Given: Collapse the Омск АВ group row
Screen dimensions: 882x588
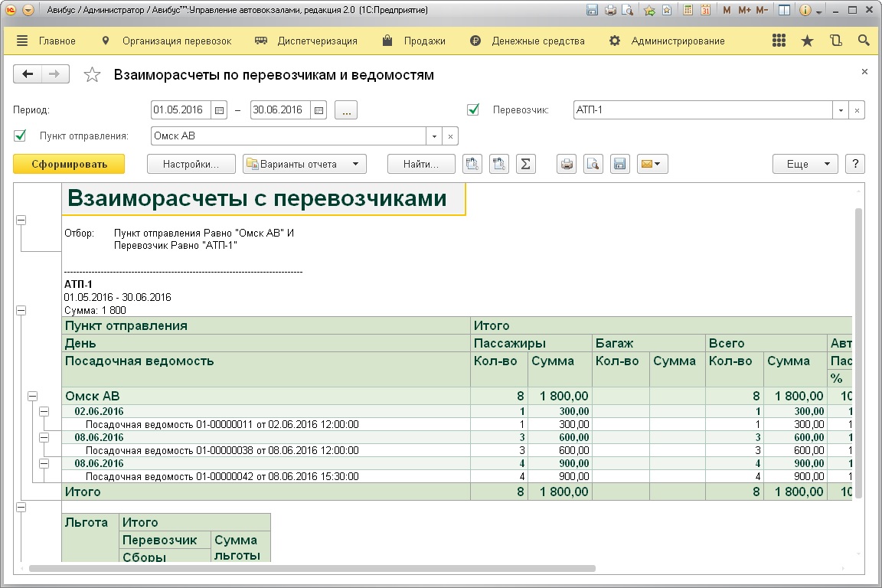Looking at the screenshot, I should [32, 397].
